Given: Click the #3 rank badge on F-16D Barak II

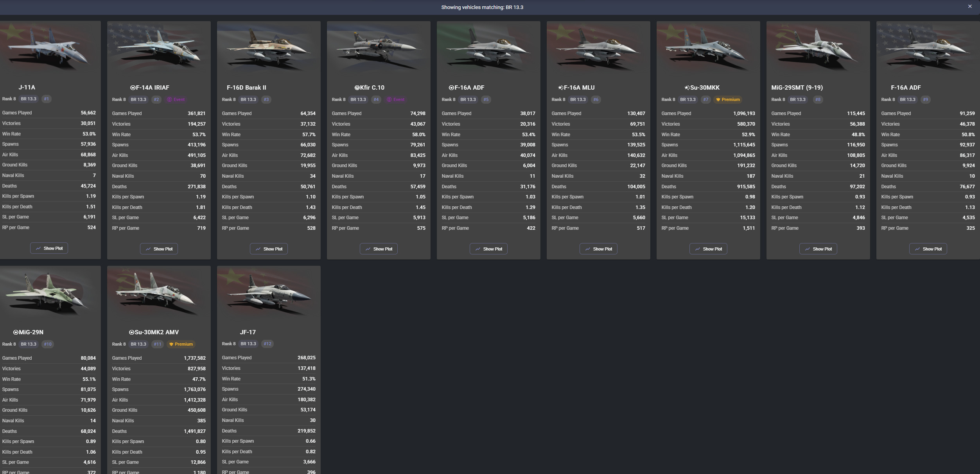Looking at the screenshot, I should coord(266,99).
